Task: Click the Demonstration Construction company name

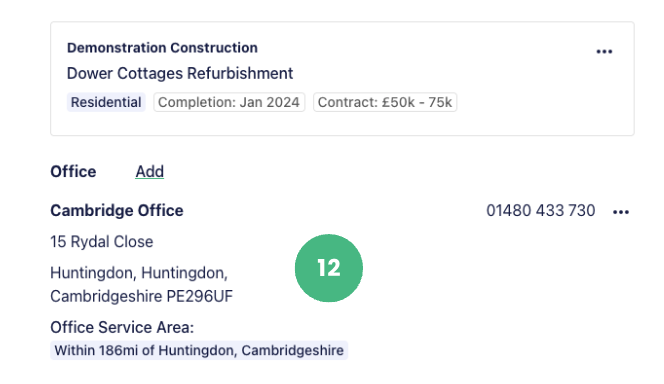Action: tap(162, 48)
